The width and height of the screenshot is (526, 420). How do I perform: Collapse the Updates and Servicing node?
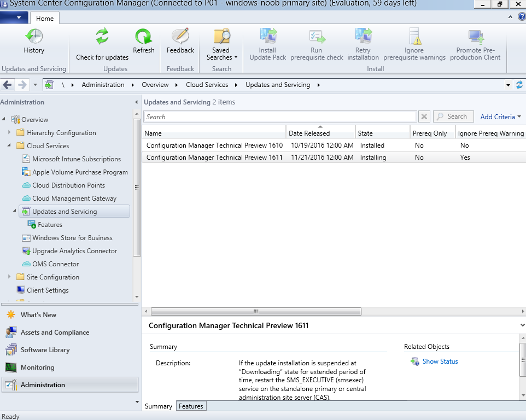coord(14,211)
